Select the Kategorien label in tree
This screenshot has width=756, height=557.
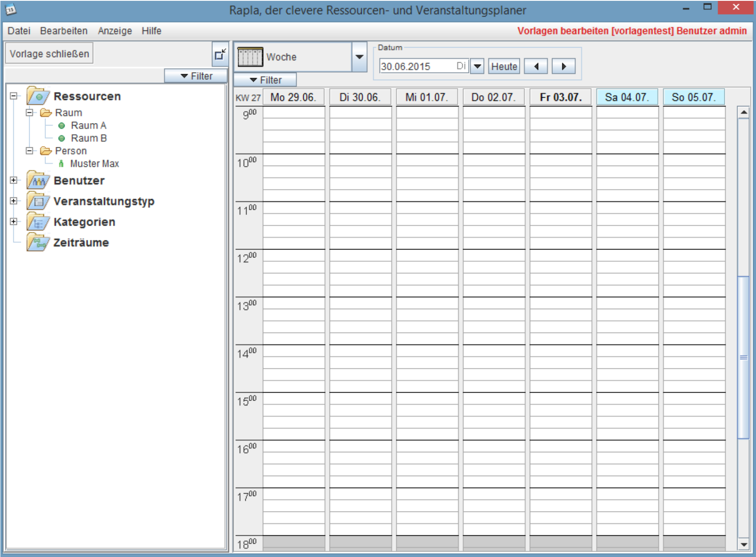click(84, 222)
